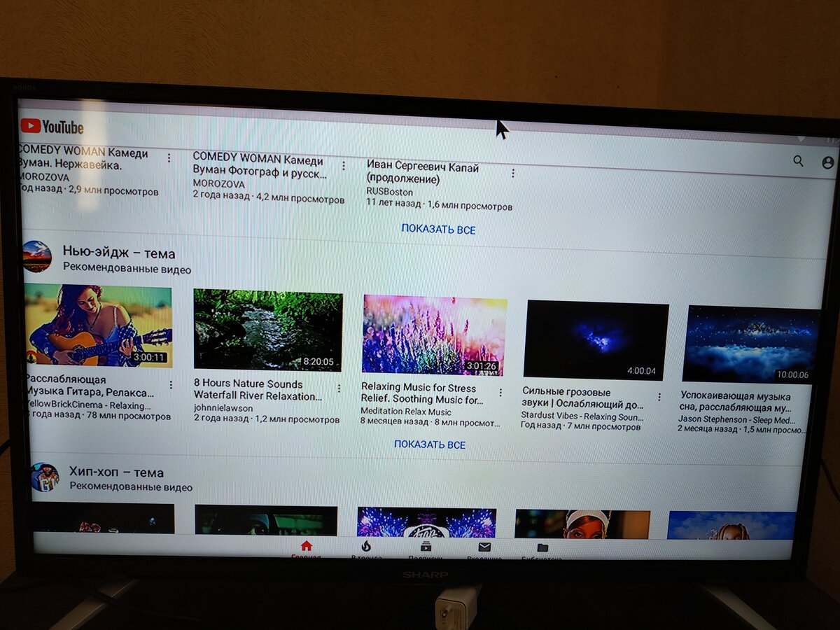Open the Inbox envelope tab
The height and width of the screenshot is (630, 840).
[x=484, y=551]
